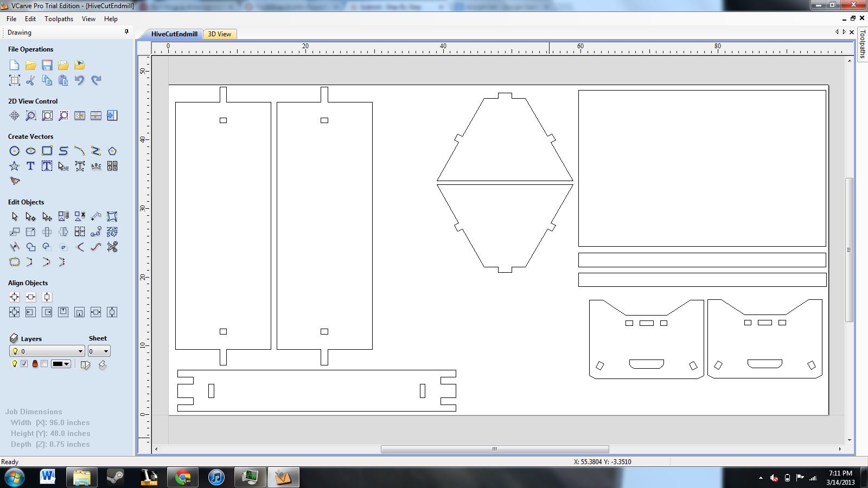Open Steam from the taskbar

tap(115, 478)
